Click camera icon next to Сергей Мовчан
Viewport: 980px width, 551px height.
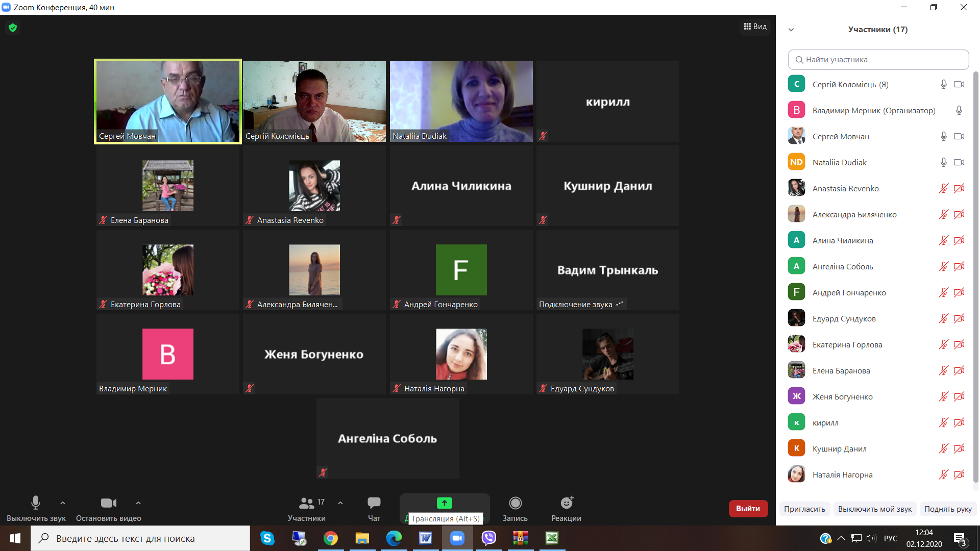pos(959,136)
